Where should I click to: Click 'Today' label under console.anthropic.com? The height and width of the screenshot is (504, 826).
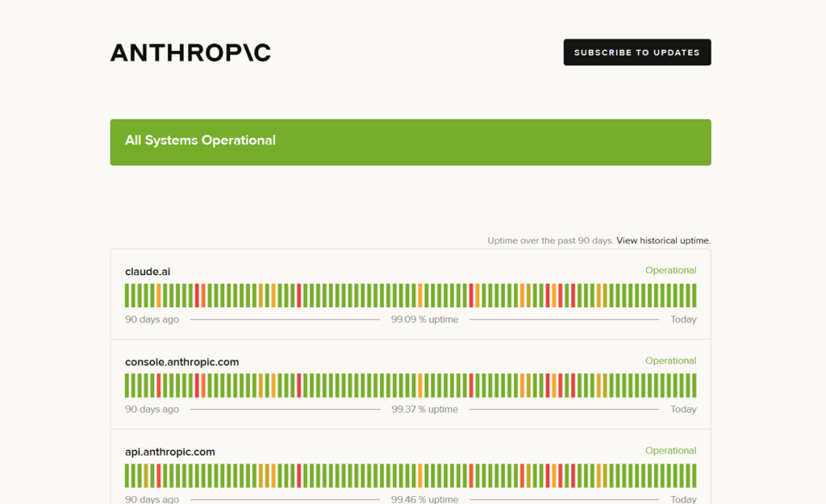[683, 409]
